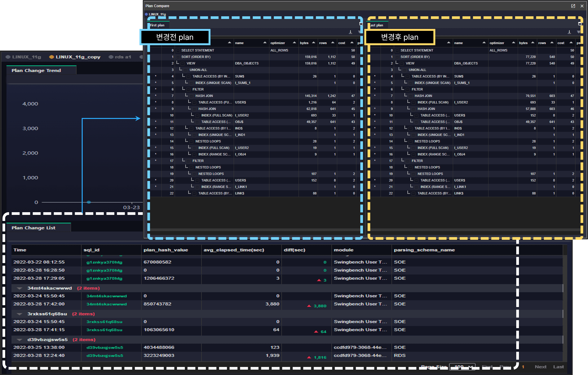Click the blue data point on trend chart
The image size is (588, 375).
tap(89, 202)
